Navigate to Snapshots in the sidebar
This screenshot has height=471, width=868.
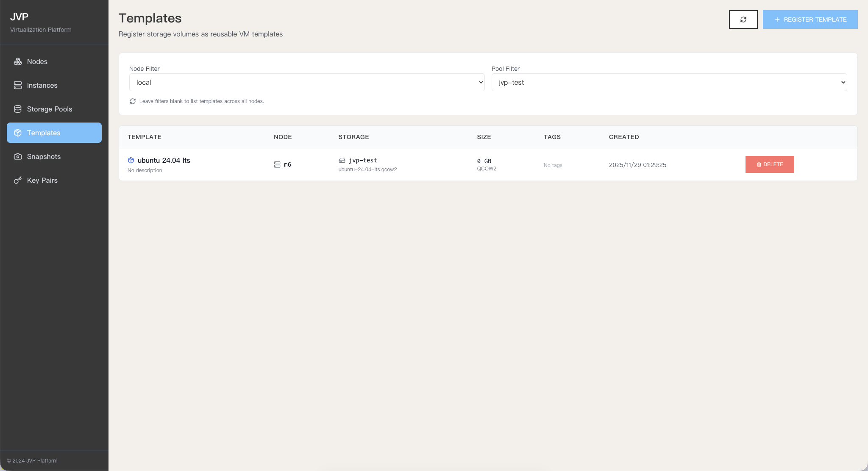click(x=44, y=156)
